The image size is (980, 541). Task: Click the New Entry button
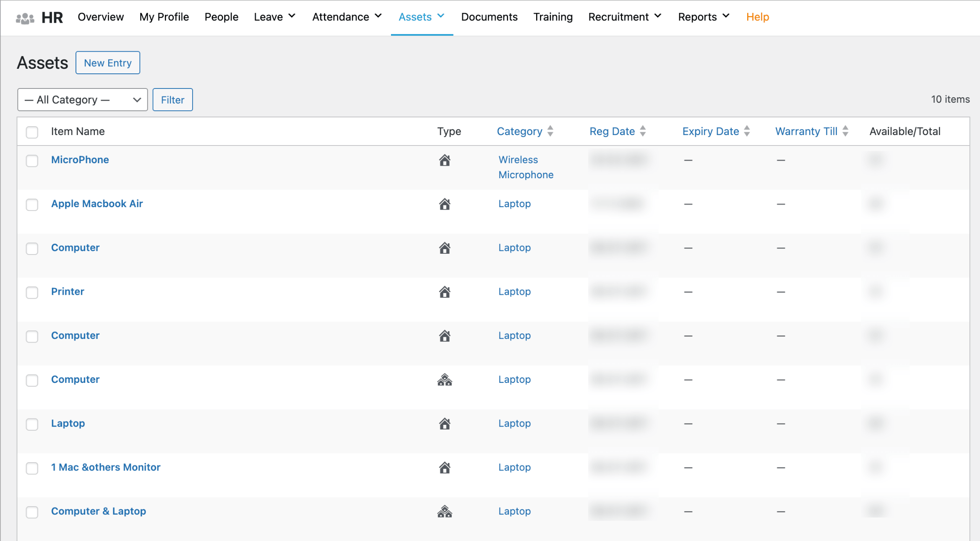108,63
